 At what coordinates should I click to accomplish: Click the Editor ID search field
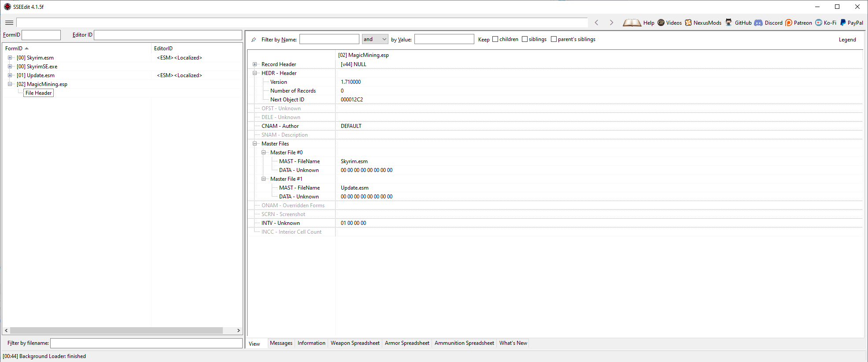pyautogui.click(x=168, y=35)
